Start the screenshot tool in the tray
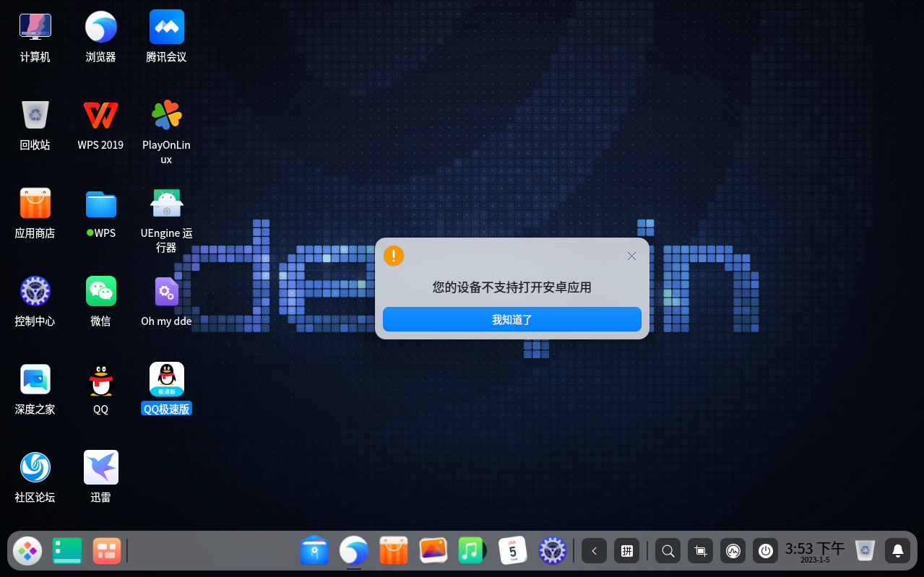This screenshot has width=924, height=577. click(699, 550)
